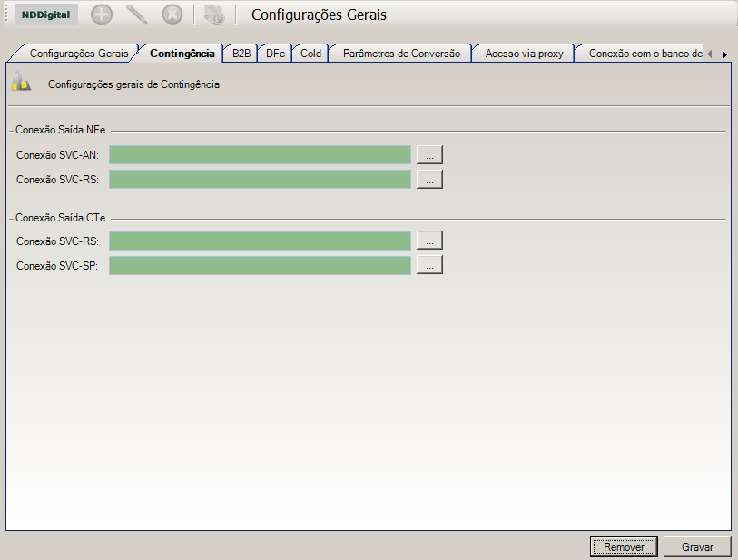Click the Conexão Saída CTe group label
The width and height of the screenshot is (738, 560).
pos(60,218)
